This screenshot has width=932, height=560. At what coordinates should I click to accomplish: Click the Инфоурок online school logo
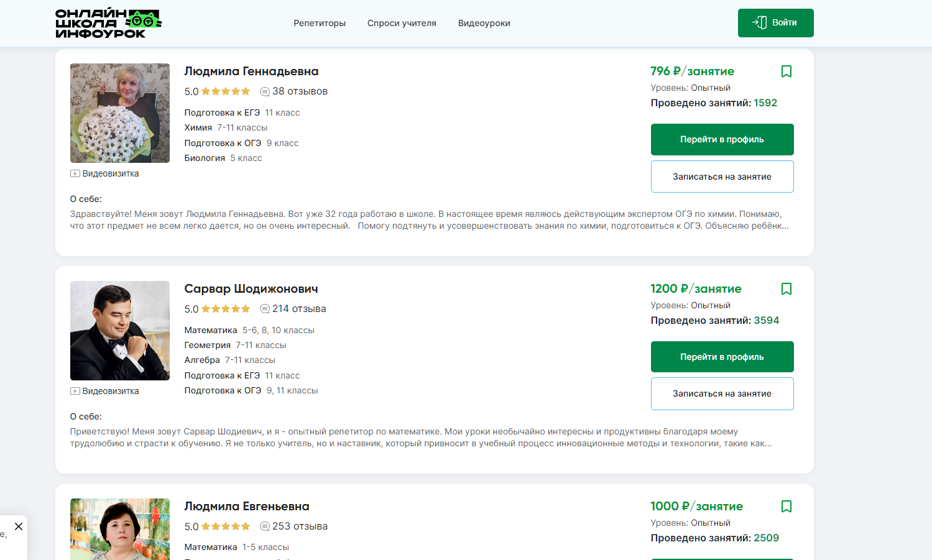(108, 24)
